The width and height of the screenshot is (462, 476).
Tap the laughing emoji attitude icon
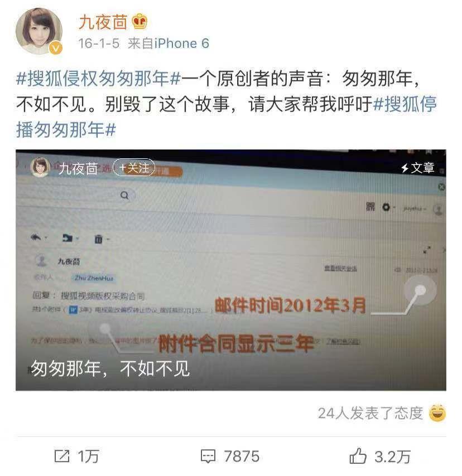point(437,413)
